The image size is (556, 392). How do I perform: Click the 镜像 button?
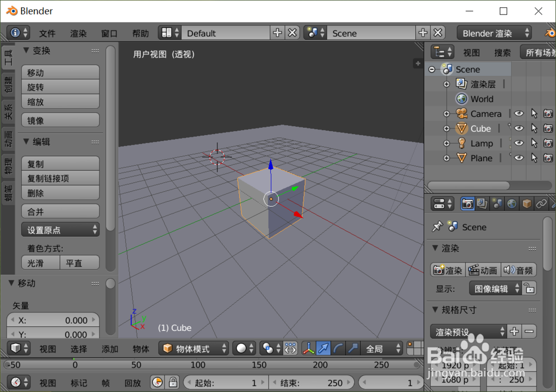click(60, 120)
